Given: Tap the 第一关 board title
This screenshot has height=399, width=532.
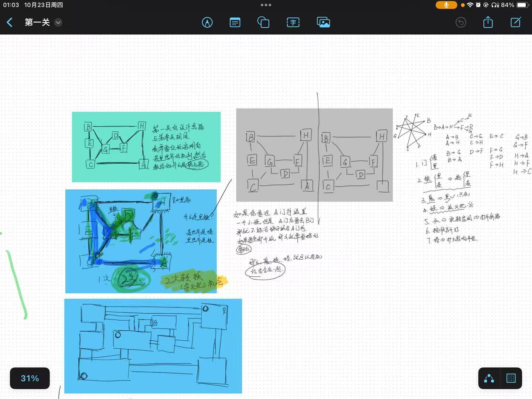Looking at the screenshot, I should pos(37,23).
